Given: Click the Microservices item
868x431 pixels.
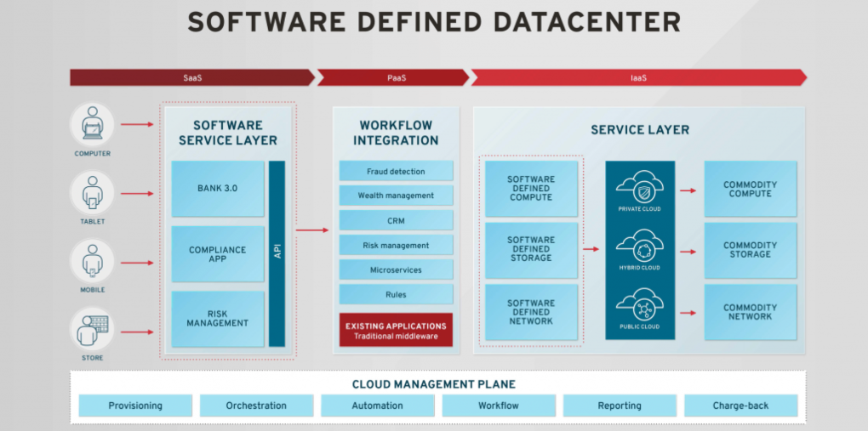Looking at the screenshot, I should click(396, 269).
